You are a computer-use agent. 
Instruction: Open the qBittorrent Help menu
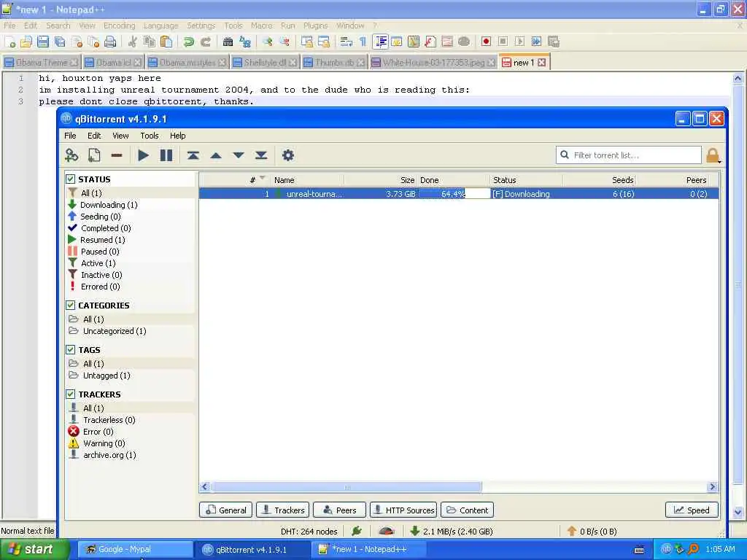coord(178,136)
